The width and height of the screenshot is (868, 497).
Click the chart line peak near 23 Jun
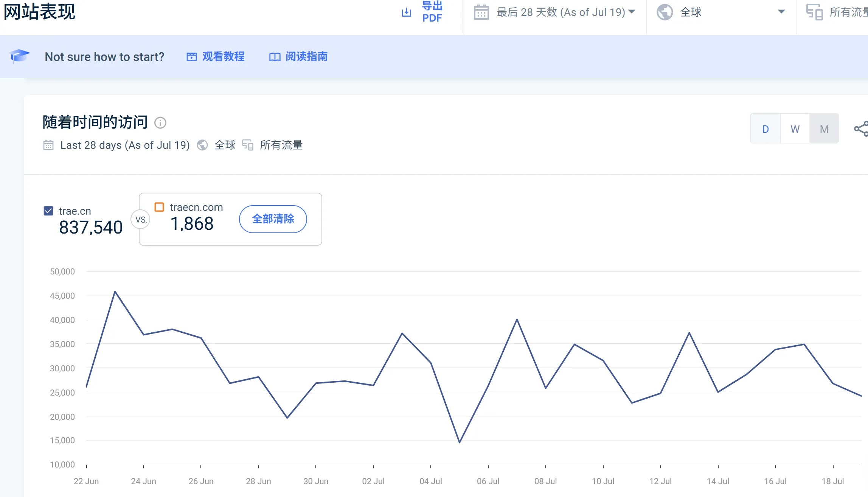[x=115, y=291]
